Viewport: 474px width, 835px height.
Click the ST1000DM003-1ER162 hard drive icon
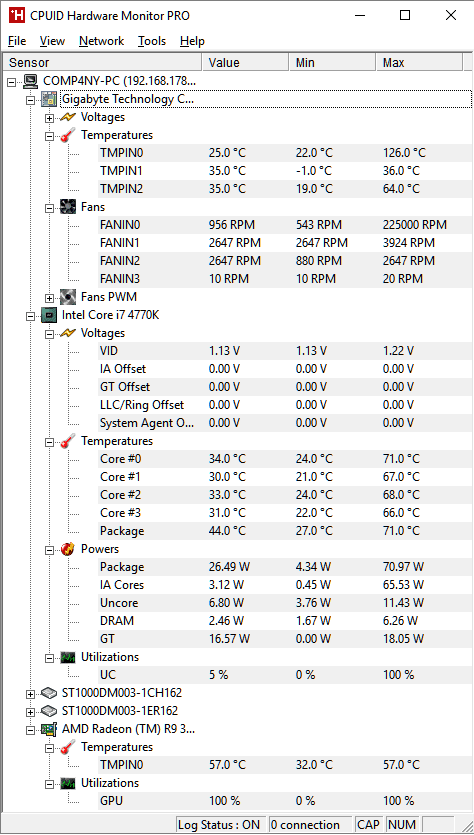click(x=49, y=711)
